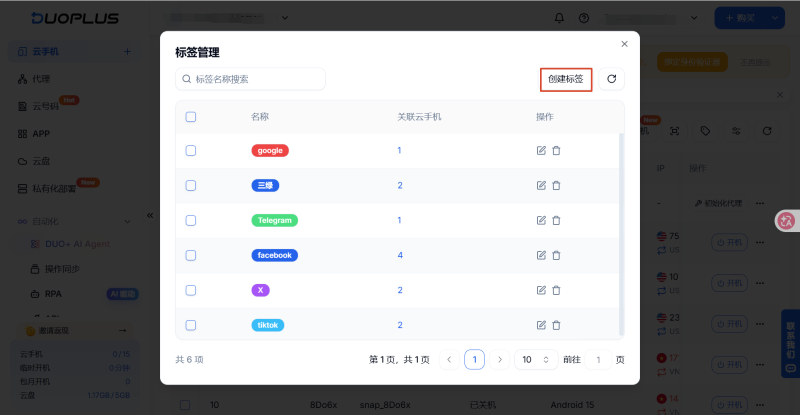Click the translate floating icon

[x=786, y=221]
